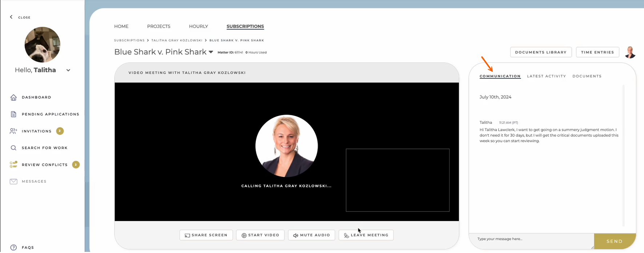Switch to Latest Activity tab
The width and height of the screenshot is (644, 253).
(547, 76)
